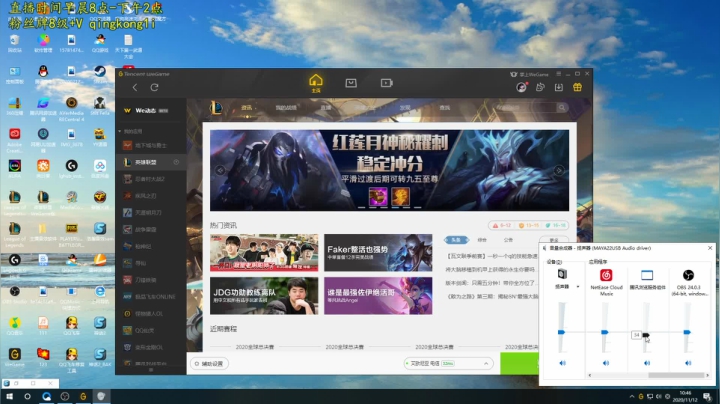This screenshot has height=404, width=720.
Task: Show previous banner with left arrow
Action: tap(220, 170)
